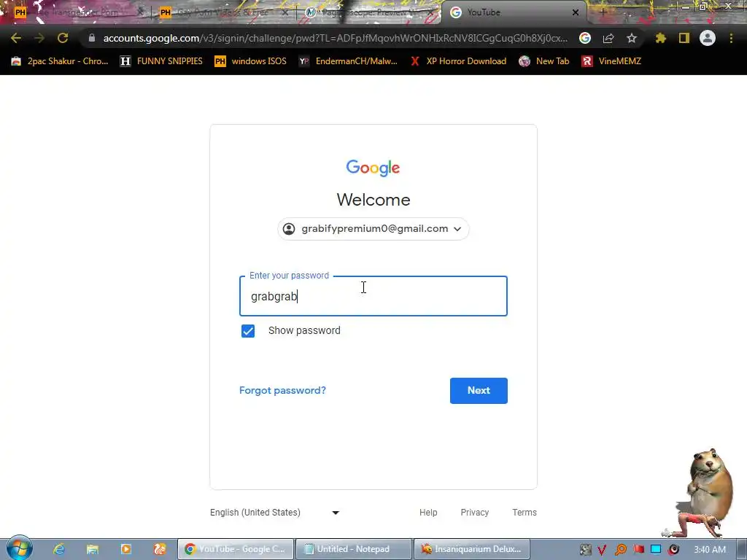Viewport: 747px width, 560px height.
Task: Open the Windows Start orb
Action: [19, 548]
